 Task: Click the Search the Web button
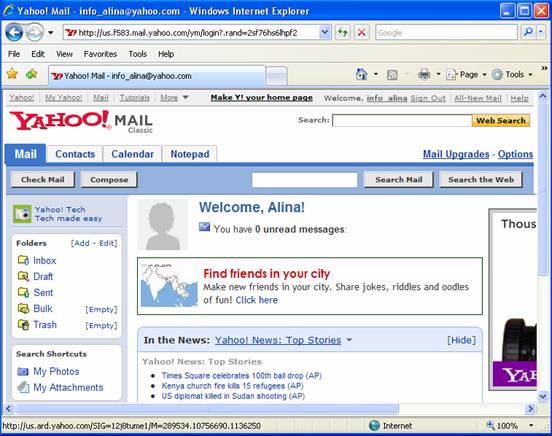coord(481,180)
